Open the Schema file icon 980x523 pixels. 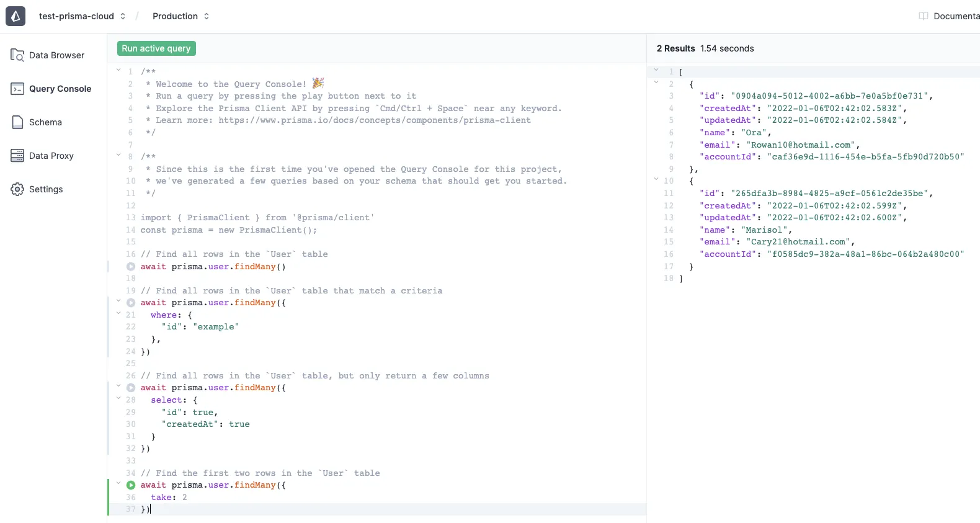(x=17, y=122)
